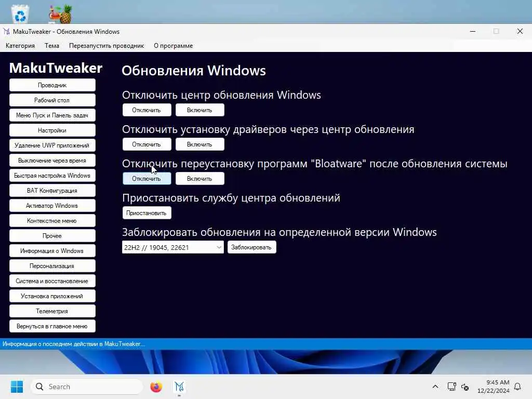532x399 pixels.
Task: Open Меню Пуск и Панель задач section
Action: point(52,115)
